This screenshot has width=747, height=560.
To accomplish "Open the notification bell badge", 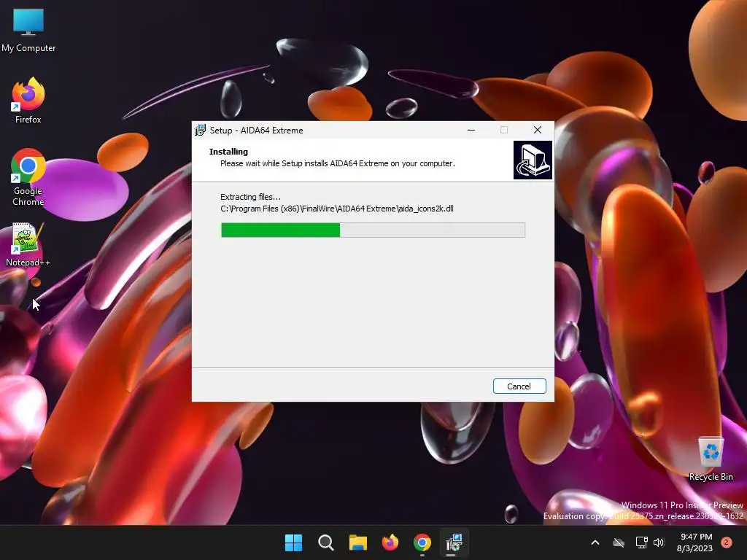I will [727, 542].
